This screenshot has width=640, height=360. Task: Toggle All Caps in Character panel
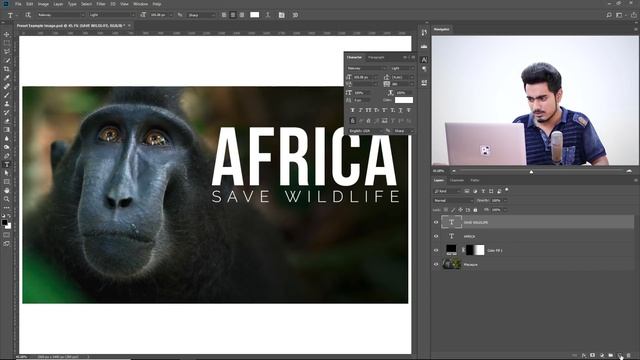coord(369,110)
